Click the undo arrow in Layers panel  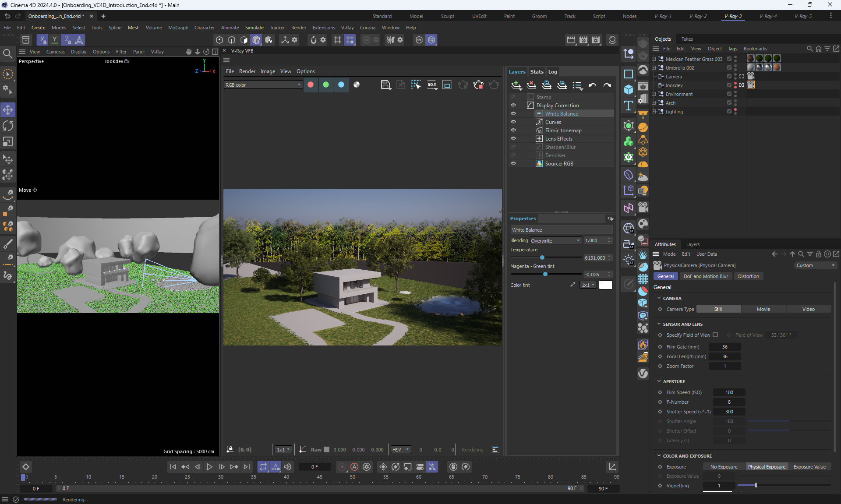point(593,85)
